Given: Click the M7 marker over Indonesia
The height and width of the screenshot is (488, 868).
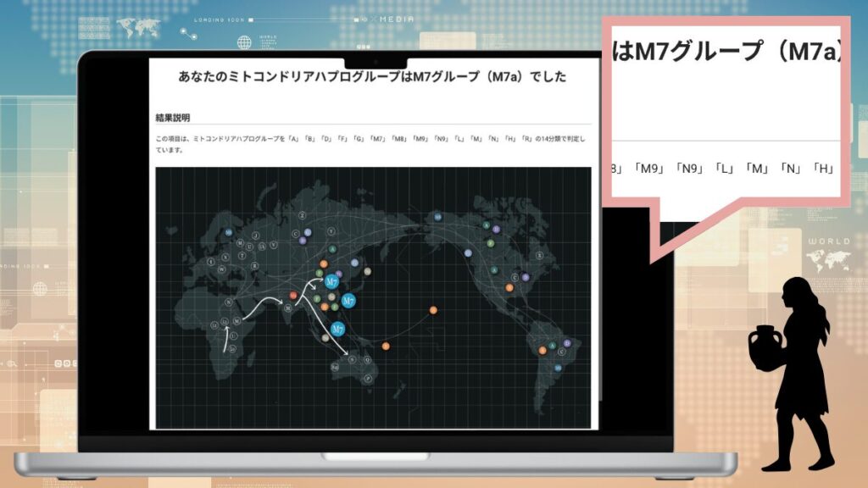Looking at the screenshot, I should tap(337, 330).
